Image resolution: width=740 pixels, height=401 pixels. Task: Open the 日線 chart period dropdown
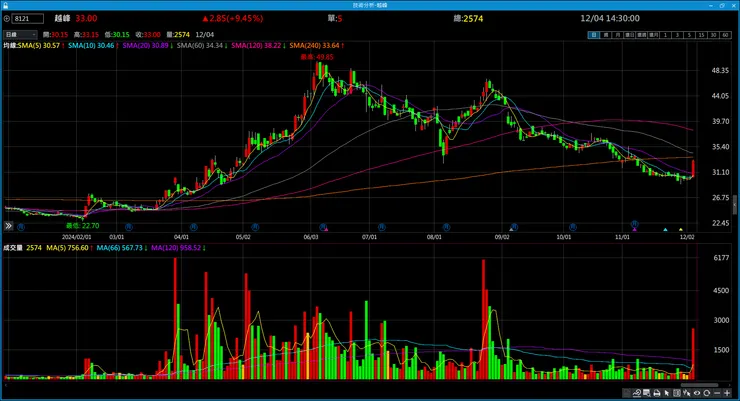[20, 34]
